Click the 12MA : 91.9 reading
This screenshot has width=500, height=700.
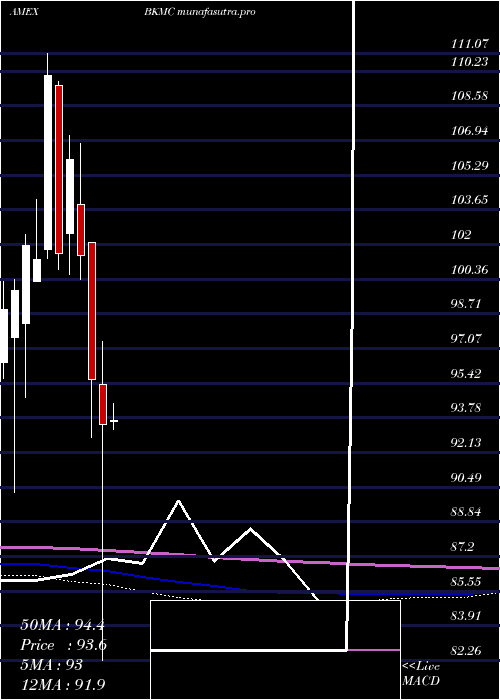[62, 684]
